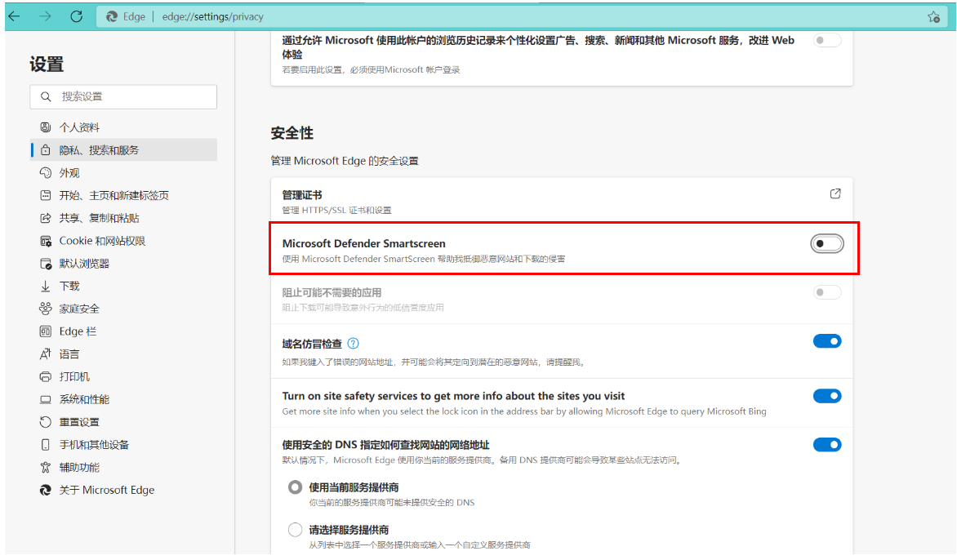Click text 若要启用此设置，必须使用Microsoft 帐户登录
Screen dimensions: 957x560
[371, 70]
